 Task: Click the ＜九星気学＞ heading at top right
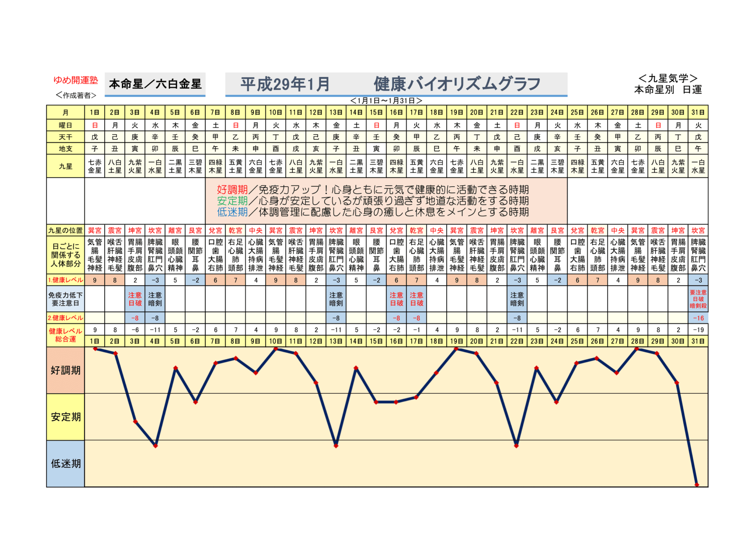(668, 78)
